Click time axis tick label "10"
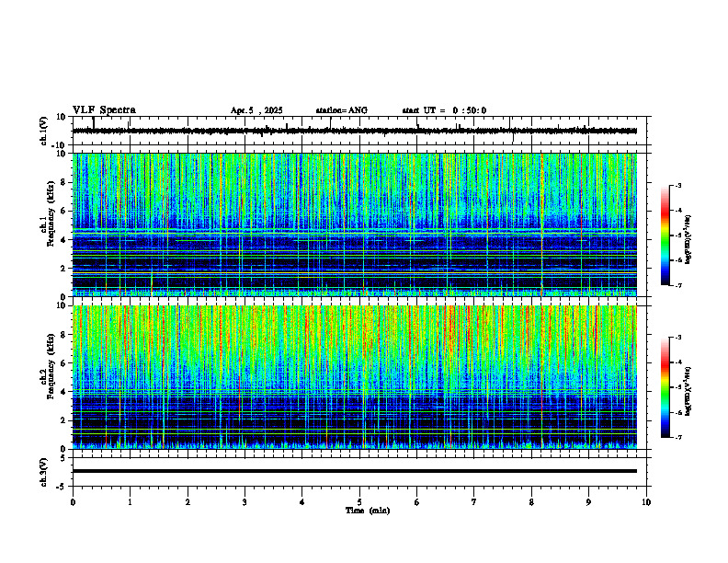 pyautogui.click(x=646, y=502)
